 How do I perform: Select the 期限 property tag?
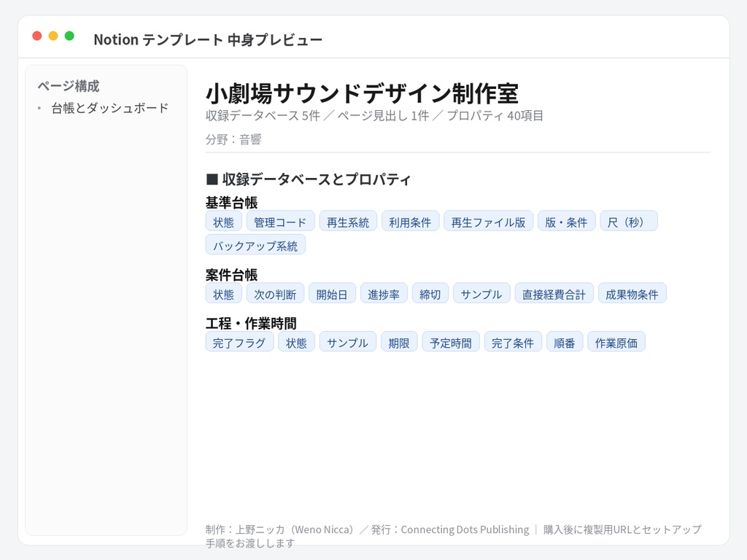399,342
